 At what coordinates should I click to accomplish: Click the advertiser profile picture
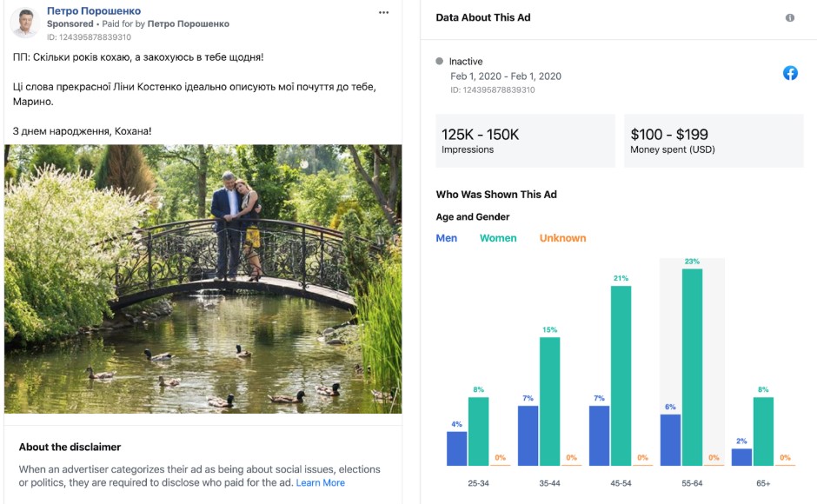(x=24, y=23)
